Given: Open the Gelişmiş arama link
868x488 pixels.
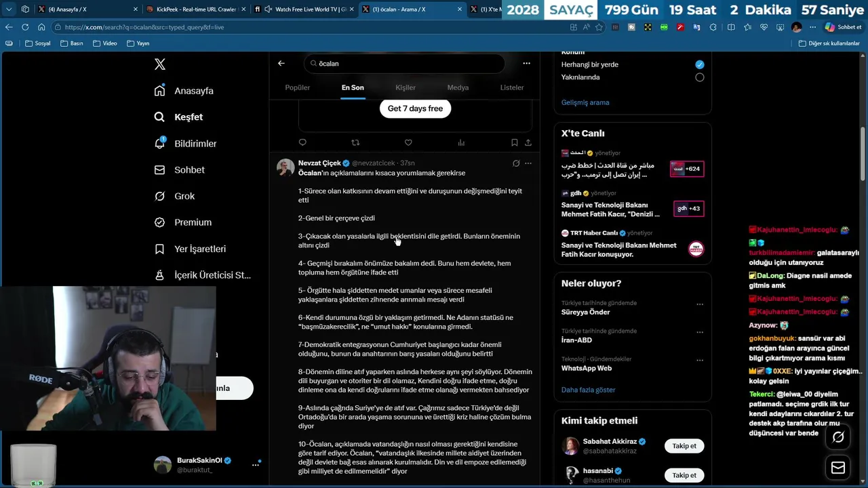Looking at the screenshot, I should point(585,102).
